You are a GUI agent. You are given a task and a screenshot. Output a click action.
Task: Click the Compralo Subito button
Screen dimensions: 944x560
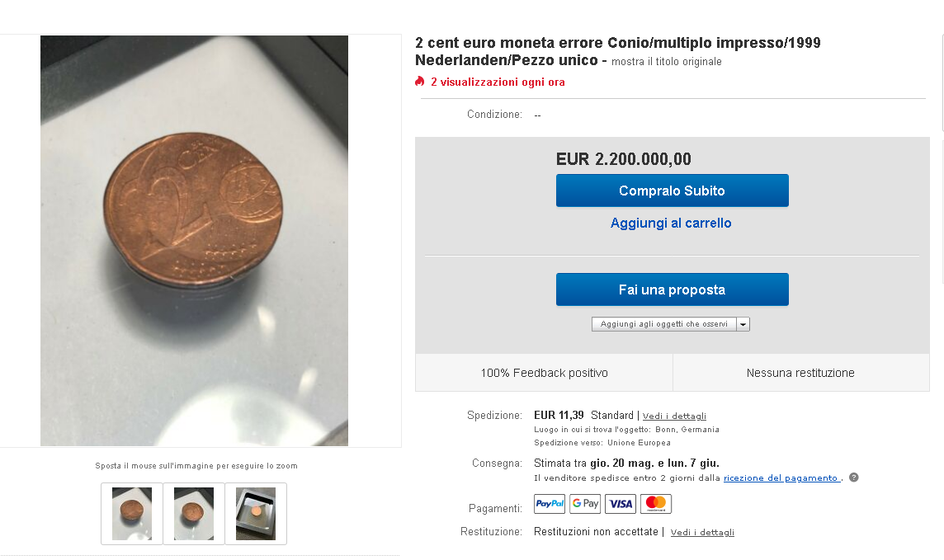(672, 191)
